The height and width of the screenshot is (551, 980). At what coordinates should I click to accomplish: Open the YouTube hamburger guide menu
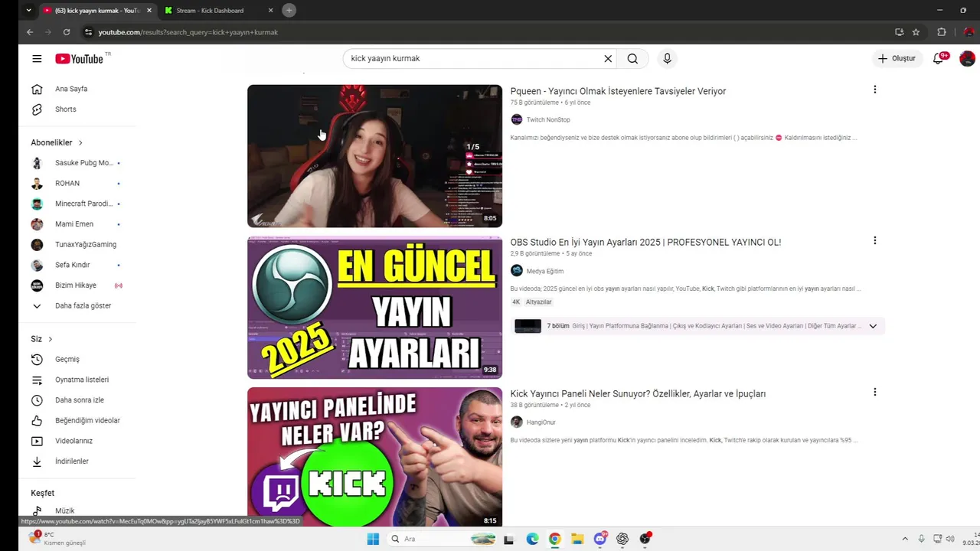37,59
